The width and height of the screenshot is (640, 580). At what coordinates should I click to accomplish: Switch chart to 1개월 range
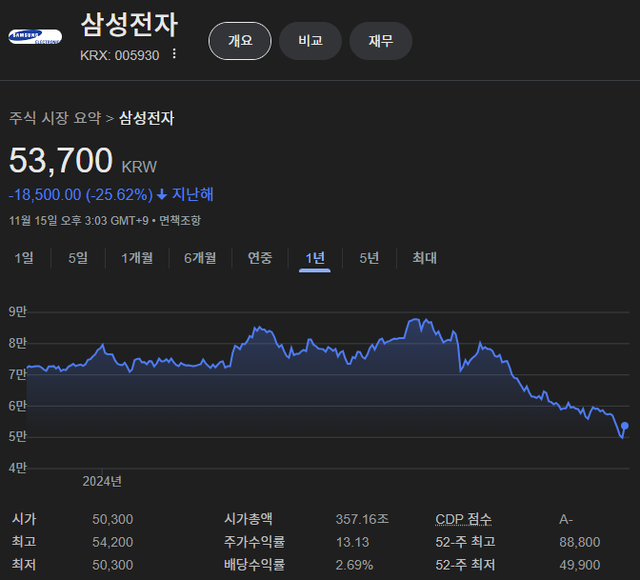(x=137, y=258)
